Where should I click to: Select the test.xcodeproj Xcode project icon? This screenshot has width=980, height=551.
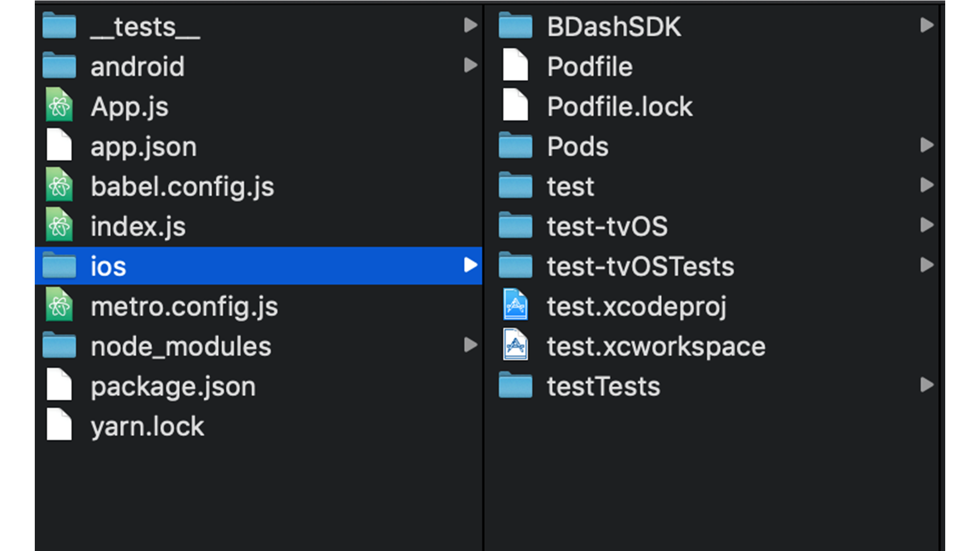click(x=515, y=305)
